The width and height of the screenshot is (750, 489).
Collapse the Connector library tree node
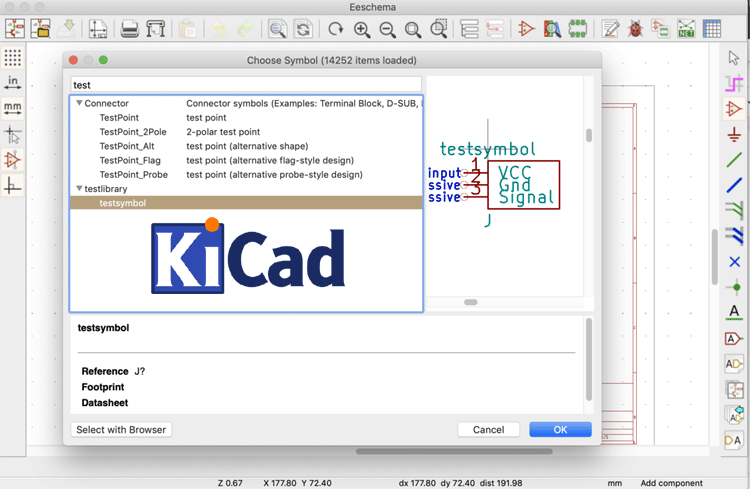point(79,103)
